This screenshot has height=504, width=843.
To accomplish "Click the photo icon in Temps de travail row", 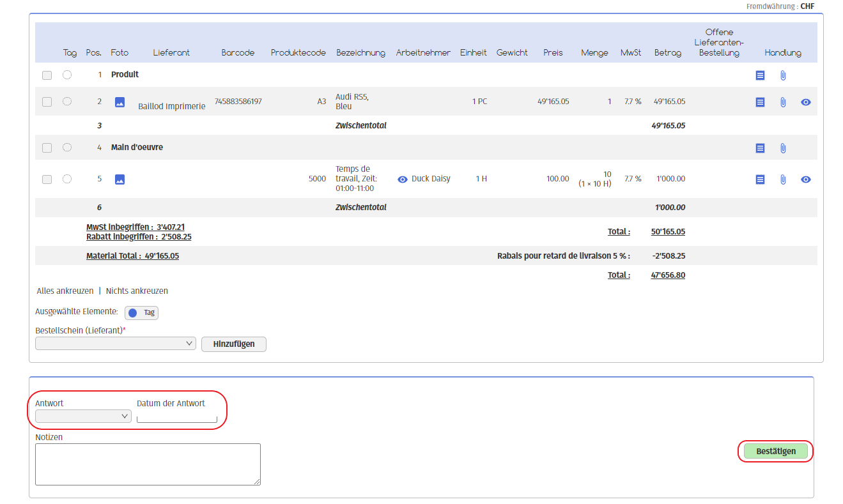I will click(120, 179).
